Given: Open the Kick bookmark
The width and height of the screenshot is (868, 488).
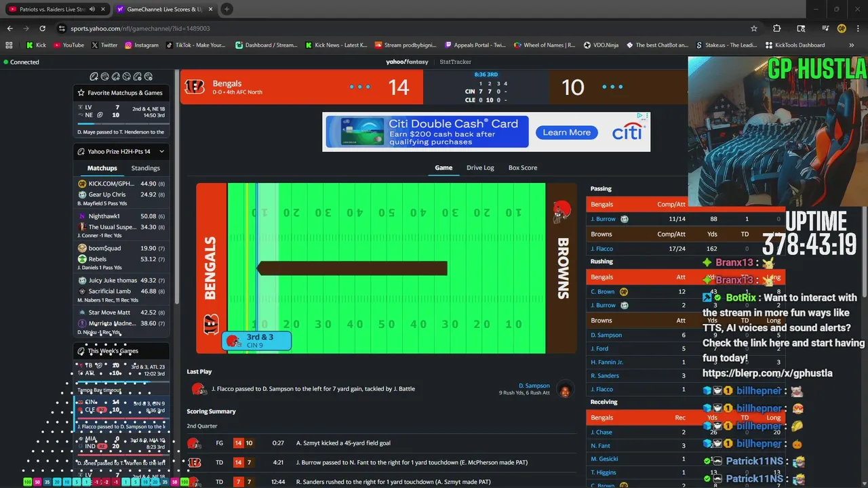Looking at the screenshot, I should (x=37, y=45).
